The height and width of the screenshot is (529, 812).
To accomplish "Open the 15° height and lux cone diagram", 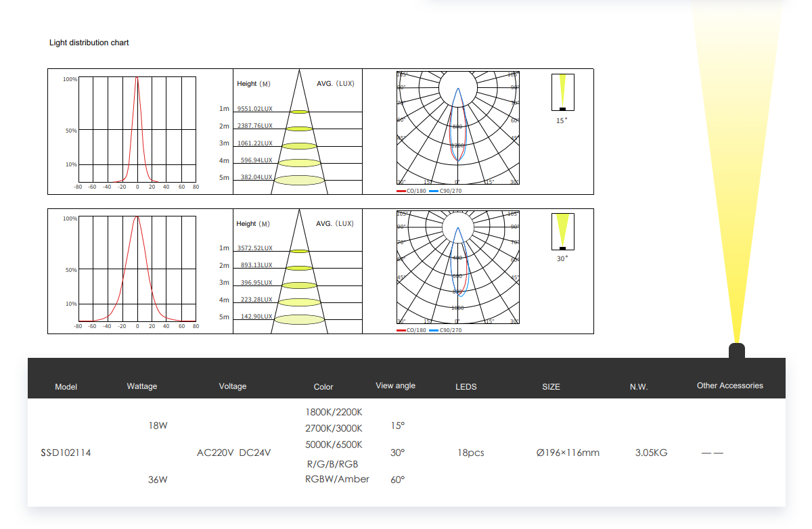I will click(298, 132).
